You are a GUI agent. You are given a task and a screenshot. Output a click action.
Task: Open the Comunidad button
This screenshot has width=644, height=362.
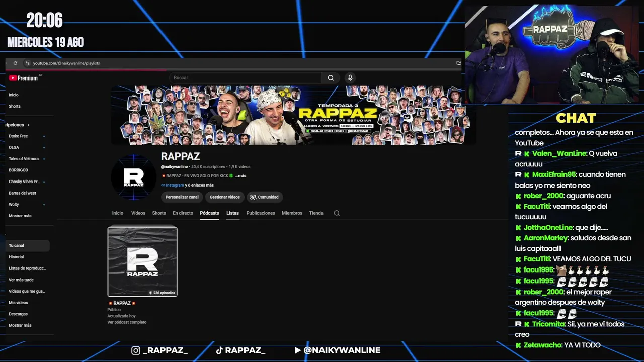(x=265, y=197)
